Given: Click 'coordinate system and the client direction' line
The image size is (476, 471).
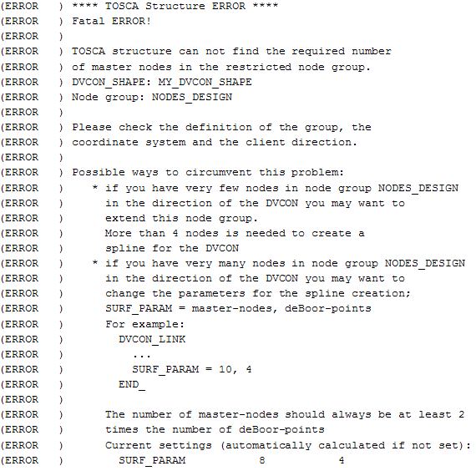Looking at the screenshot, I should point(215,143).
